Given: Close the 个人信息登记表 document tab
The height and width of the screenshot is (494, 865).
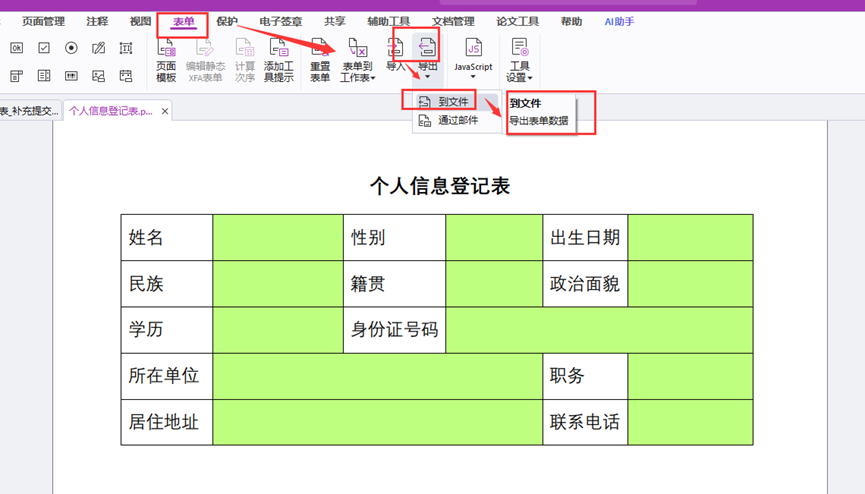Looking at the screenshot, I should pyautogui.click(x=165, y=111).
